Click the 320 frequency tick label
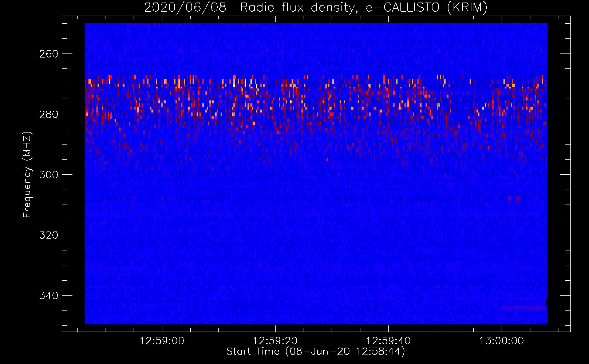 [49, 235]
